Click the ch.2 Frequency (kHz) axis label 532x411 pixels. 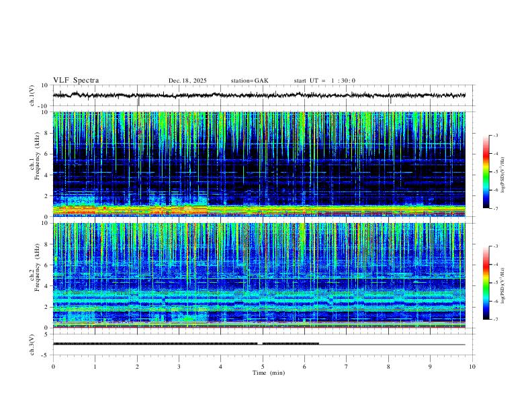pos(36,268)
